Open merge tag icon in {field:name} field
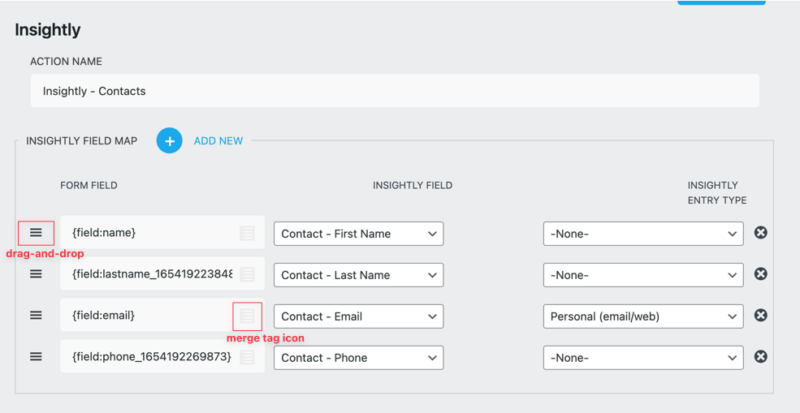Image resolution: width=800 pixels, height=413 pixels. [247, 233]
